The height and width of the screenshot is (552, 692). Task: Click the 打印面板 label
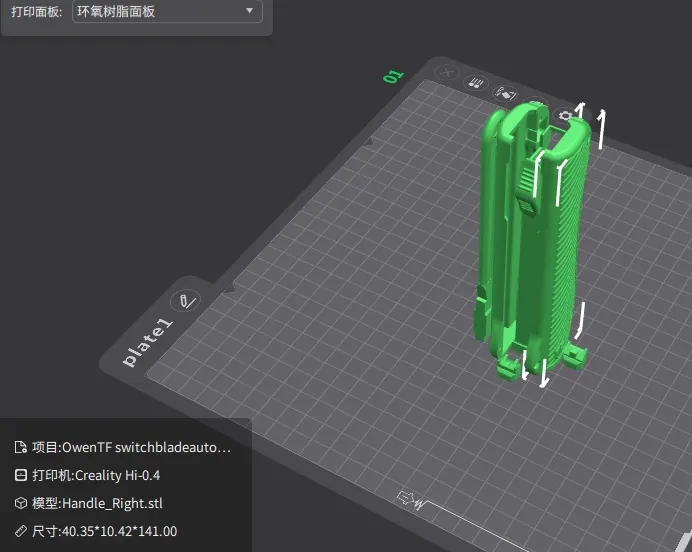pyautogui.click(x=37, y=11)
